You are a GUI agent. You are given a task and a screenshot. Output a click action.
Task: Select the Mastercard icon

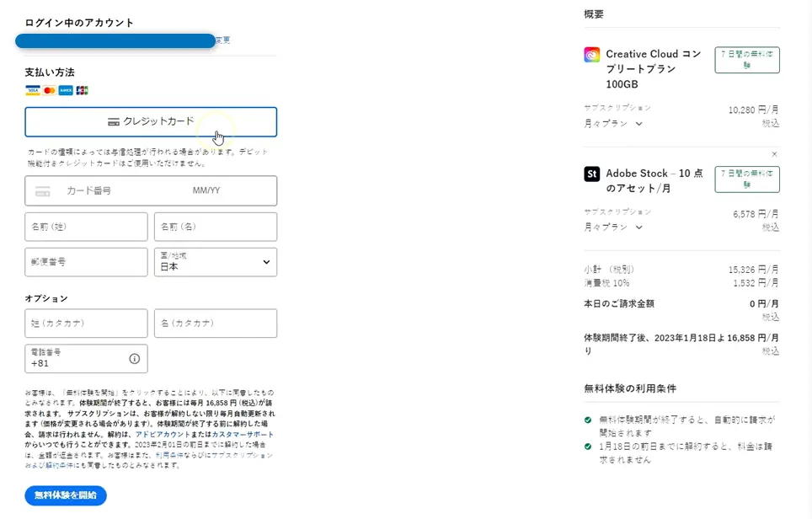[49, 90]
